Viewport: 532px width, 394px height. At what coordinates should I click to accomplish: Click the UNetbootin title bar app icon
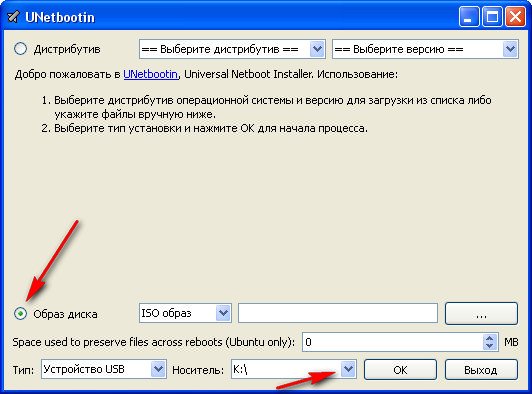pos(13,17)
